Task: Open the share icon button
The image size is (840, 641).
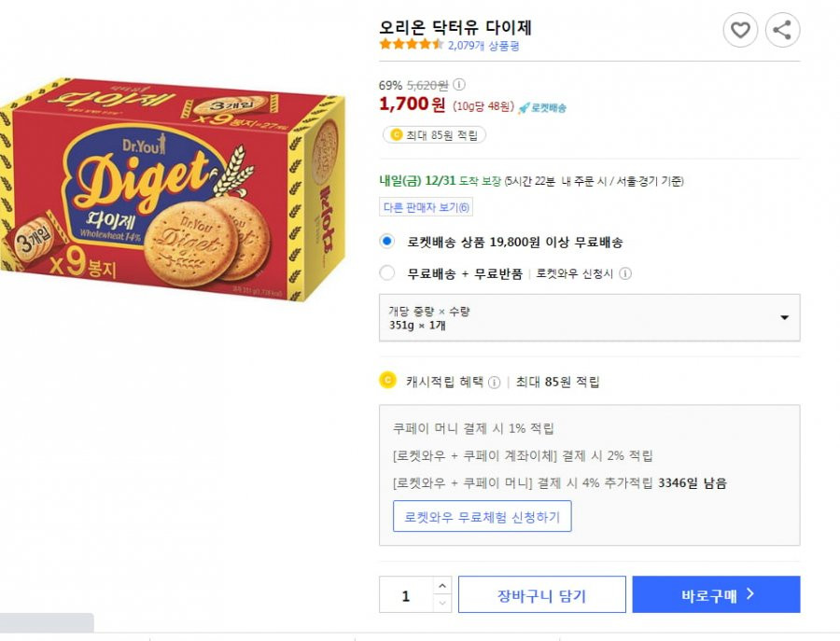Action: click(782, 30)
